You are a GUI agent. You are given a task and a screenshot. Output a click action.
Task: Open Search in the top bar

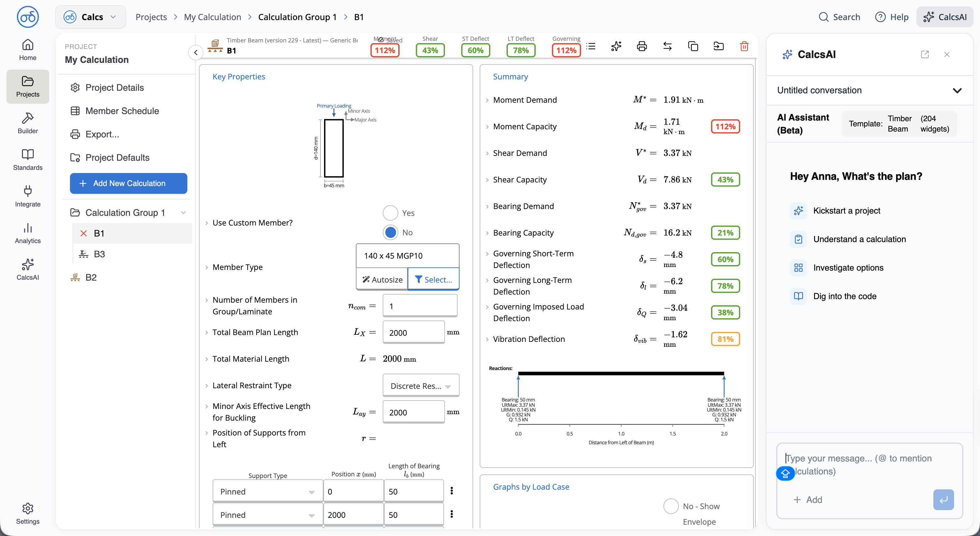click(x=839, y=17)
